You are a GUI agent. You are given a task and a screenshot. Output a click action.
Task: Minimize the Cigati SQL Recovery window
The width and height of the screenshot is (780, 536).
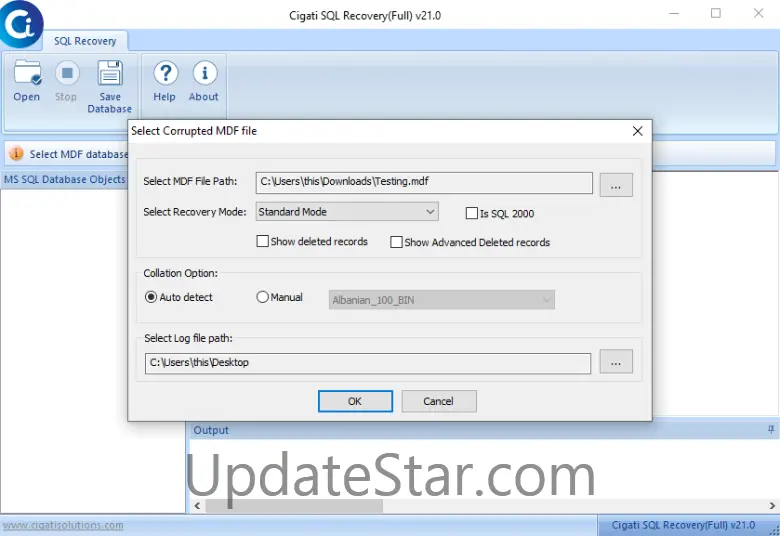click(x=674, y=13)
